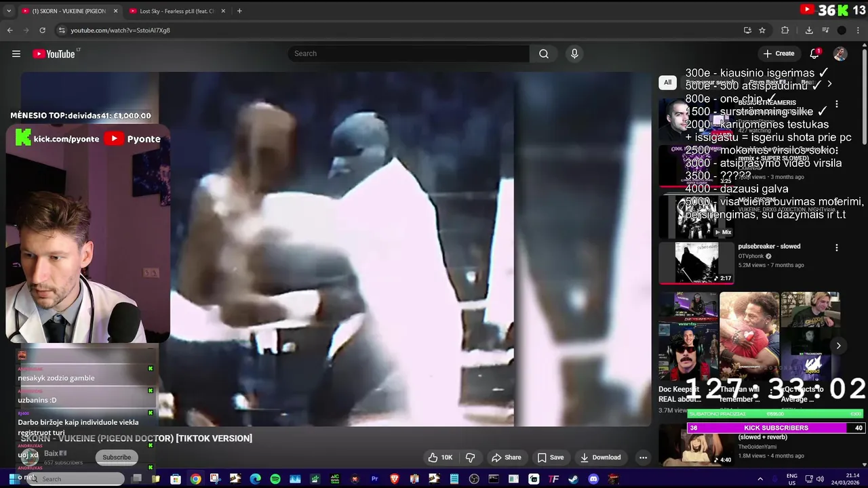Expand the system tray hidden icons
This screenshot has height=488, width=868.
coord(759,479)
